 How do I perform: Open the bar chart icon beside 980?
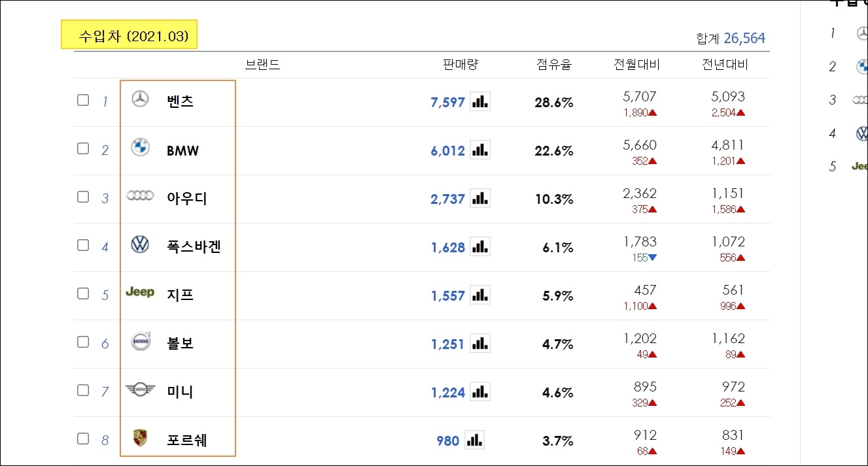pos(475,440)
